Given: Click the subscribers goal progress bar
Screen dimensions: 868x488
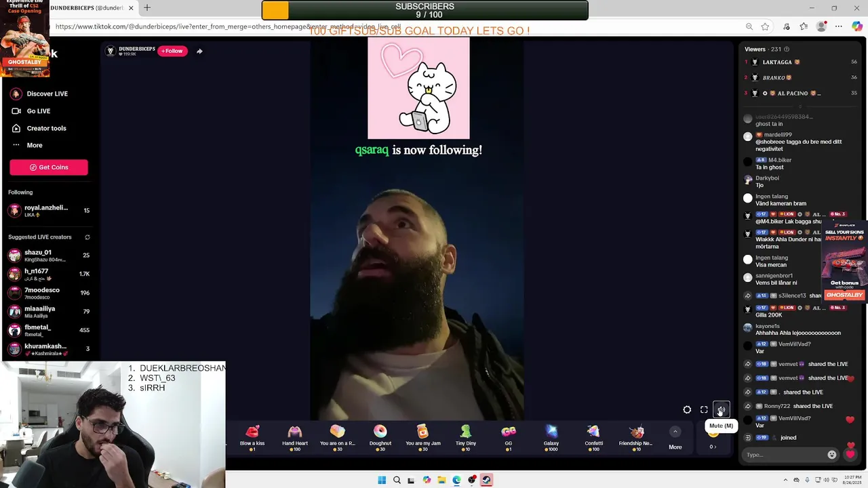Looking at the screenshot, I should 425,10.
